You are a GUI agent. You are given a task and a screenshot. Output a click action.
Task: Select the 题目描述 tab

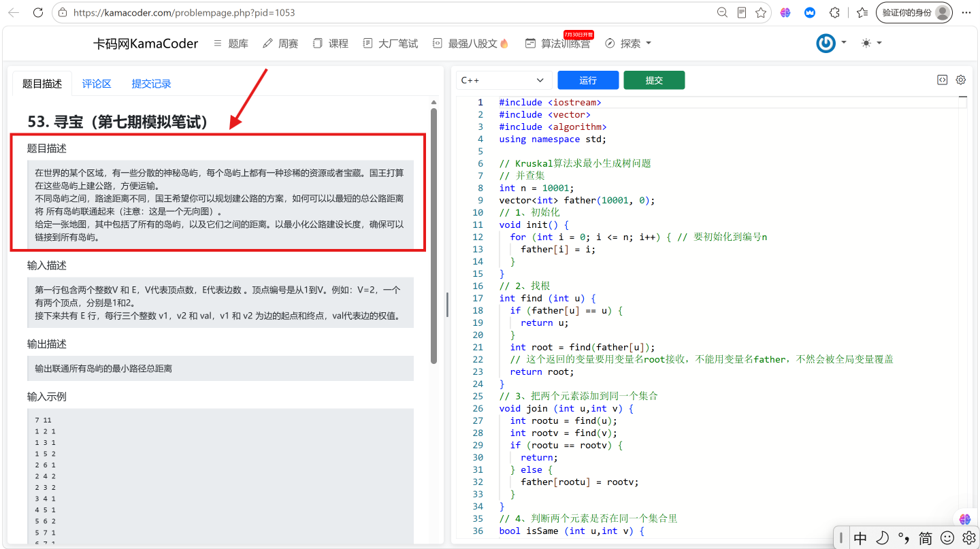tap(42, 84)
